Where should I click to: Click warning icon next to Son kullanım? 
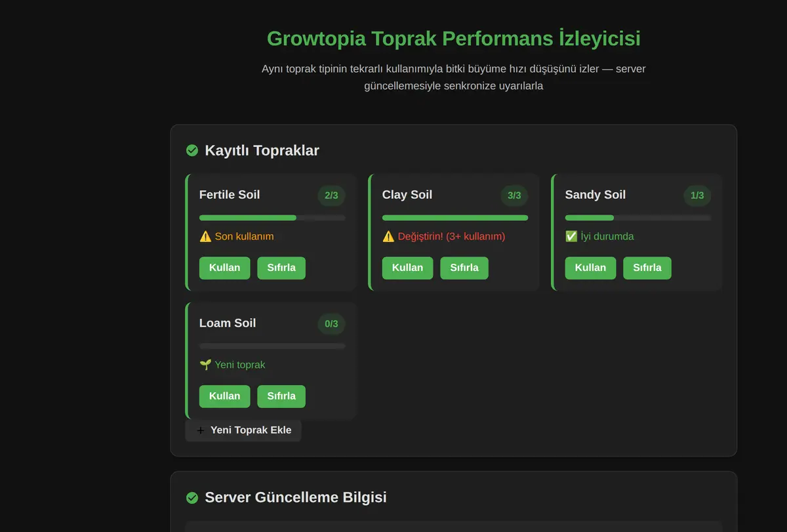(205, 236)
